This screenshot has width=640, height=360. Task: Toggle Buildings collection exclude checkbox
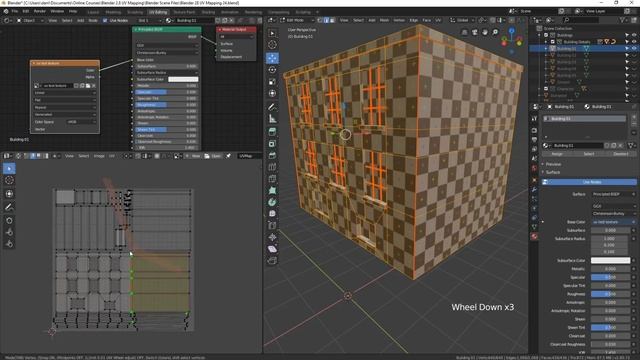(x=546, y=35)
